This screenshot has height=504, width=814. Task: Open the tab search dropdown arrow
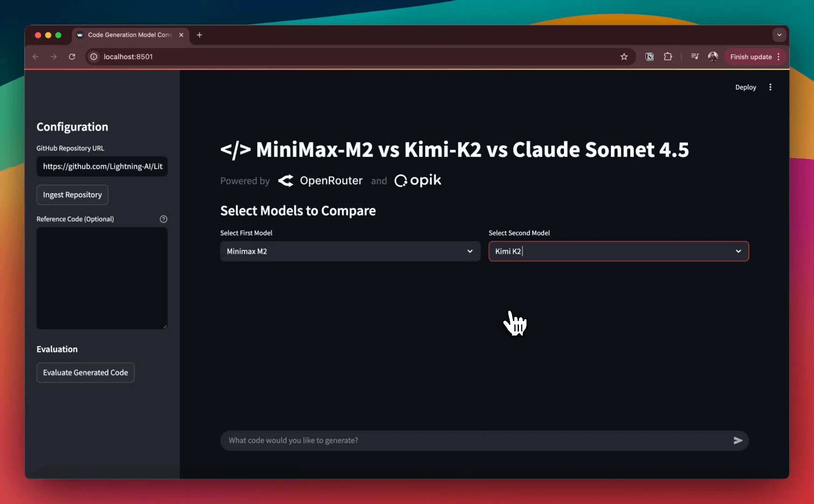(x=779, y=35)
